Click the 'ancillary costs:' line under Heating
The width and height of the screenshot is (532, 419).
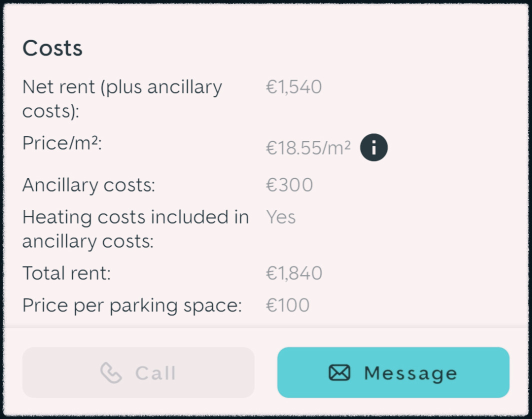coord(88,241)
